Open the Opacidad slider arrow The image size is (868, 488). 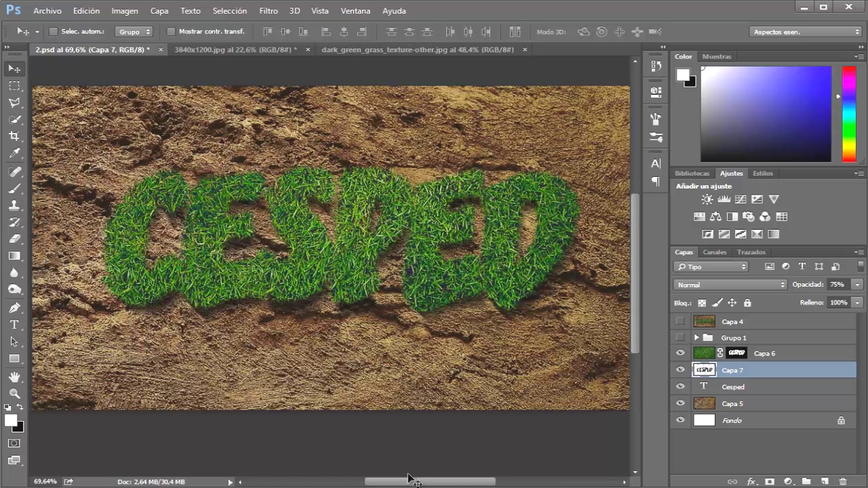pyautogui.click(x=857, y=285)
